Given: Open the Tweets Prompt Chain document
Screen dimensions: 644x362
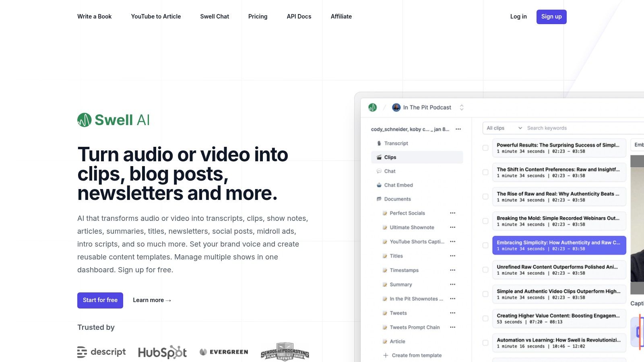Looking at the screenshot, I should tap(415, 327).
